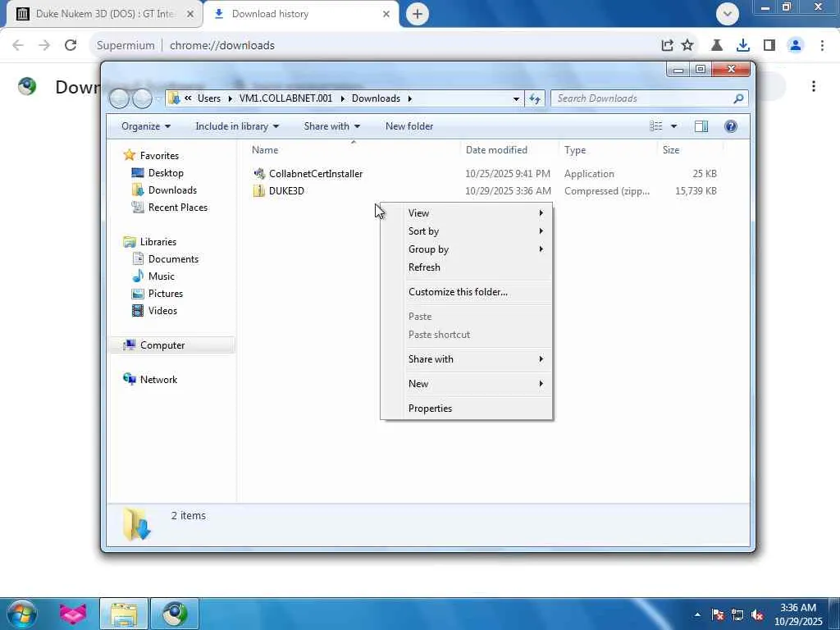Click the Explorer forward arrow button
The image size is (840, 630).
coord(142,98)
